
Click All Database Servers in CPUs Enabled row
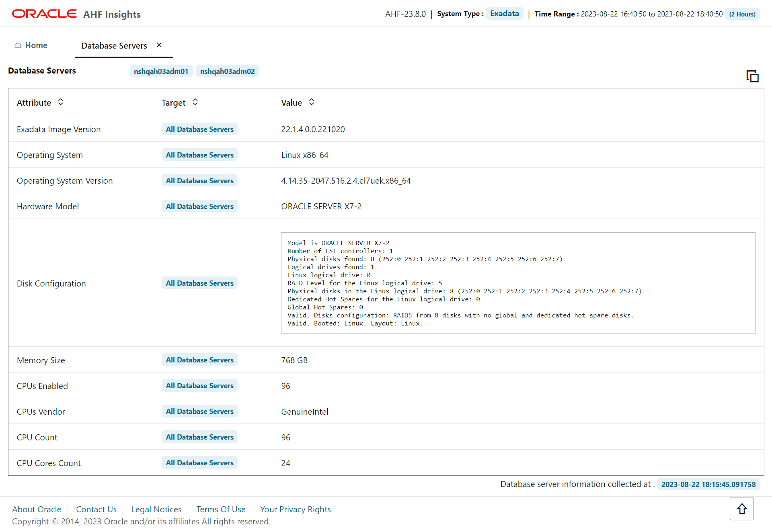click(200, 385)
